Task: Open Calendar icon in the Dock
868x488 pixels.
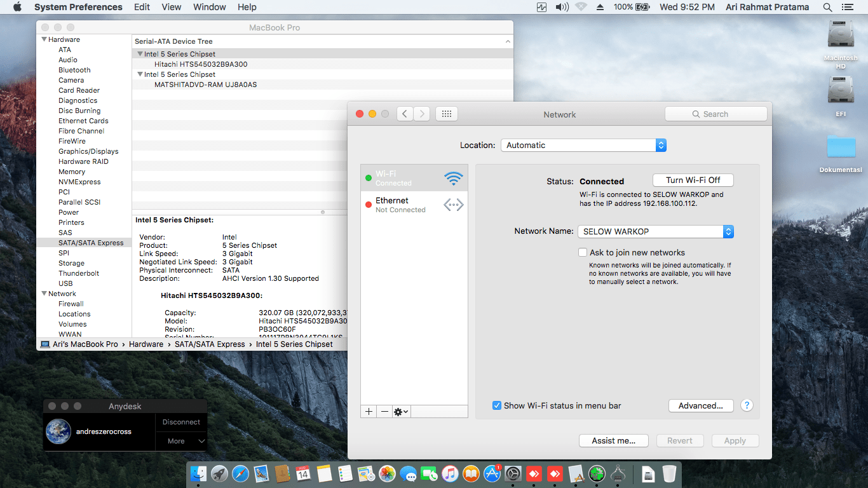Action: coord(303,473)
